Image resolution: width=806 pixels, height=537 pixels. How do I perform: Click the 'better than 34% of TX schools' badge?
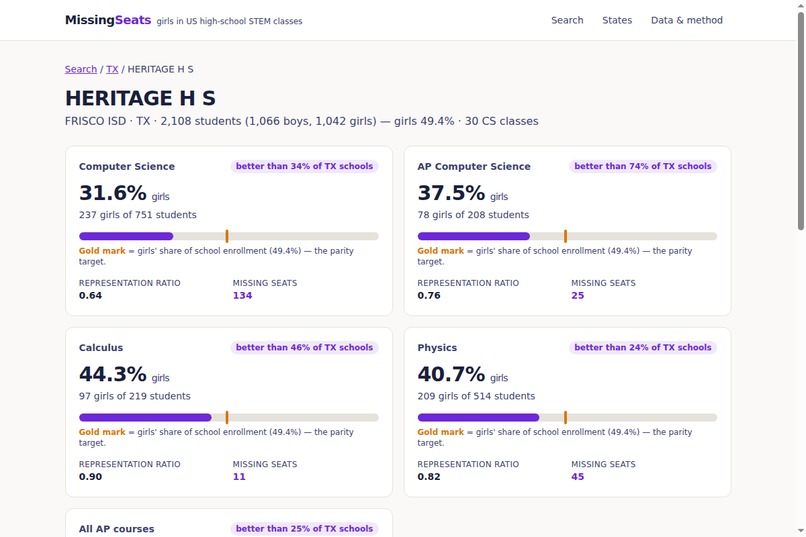(304, 166)
